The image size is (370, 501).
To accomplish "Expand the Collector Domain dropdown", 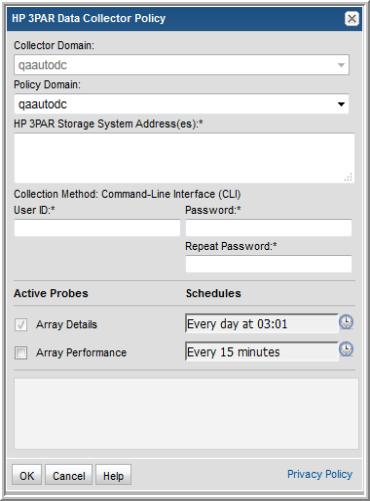I will [x=182, y=65].
